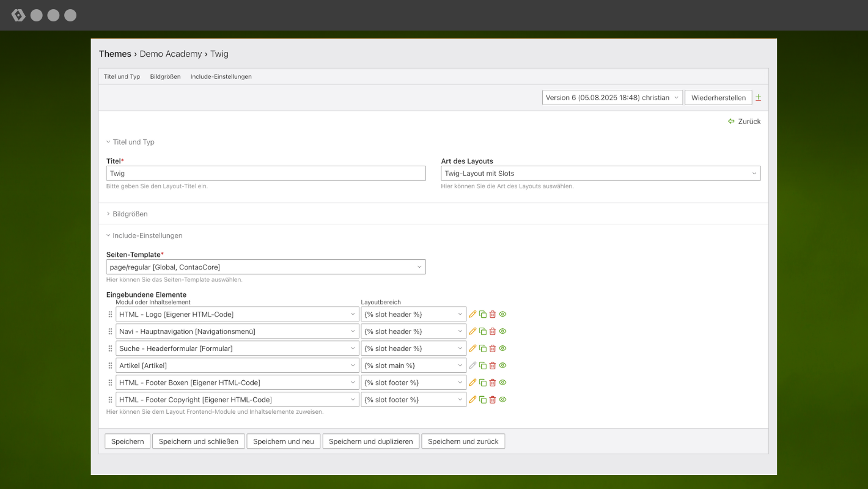Edit the HTML - Logo module with pencil icon

tap(473, 314)
